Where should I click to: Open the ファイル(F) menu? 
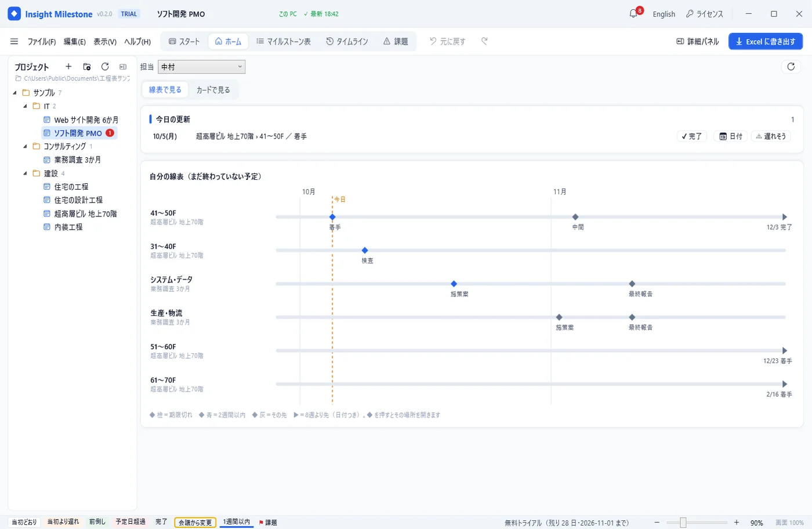point(42,42)
